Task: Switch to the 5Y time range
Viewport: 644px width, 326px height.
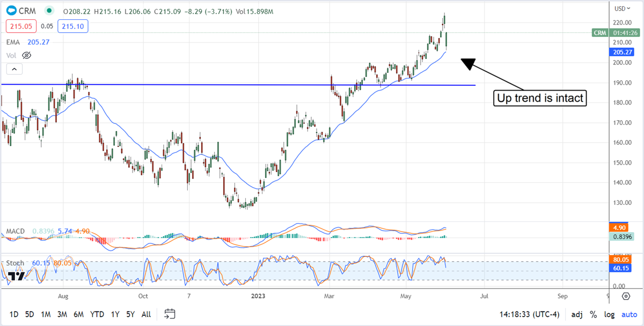Action: pyautogui.click(x=130, y=314)
